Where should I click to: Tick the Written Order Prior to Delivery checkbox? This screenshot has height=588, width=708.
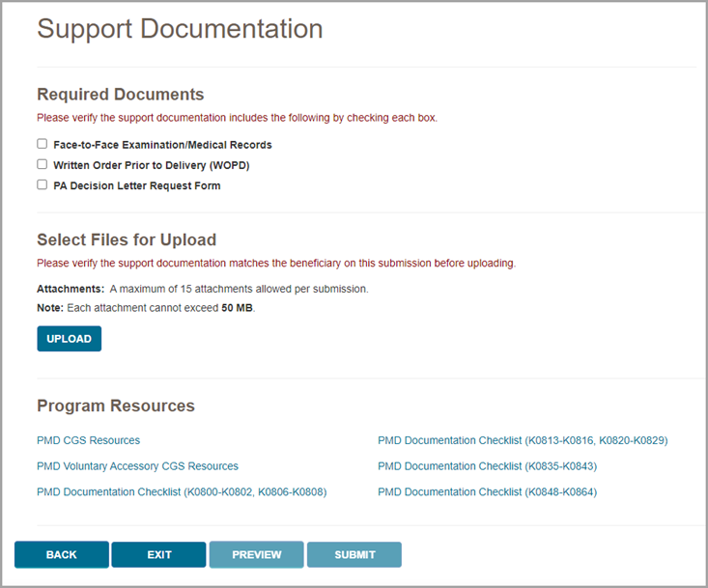[42, 164]
